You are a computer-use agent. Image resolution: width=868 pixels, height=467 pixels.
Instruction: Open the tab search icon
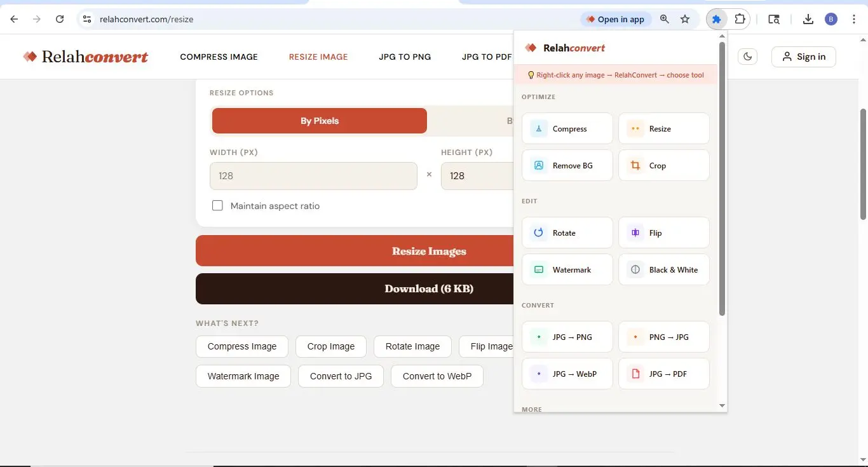coord(774,19)
